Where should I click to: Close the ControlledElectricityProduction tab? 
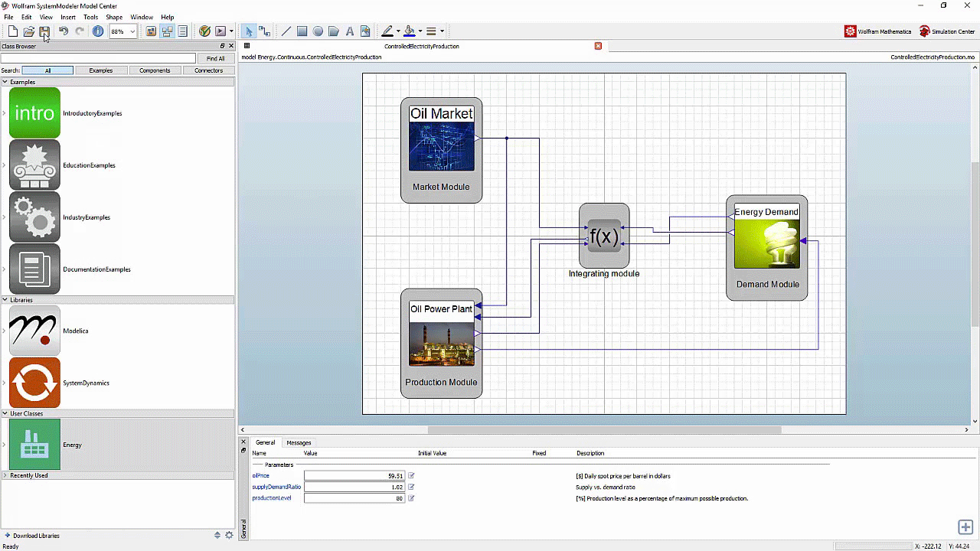pyautogui.click(x=598, y=46)
